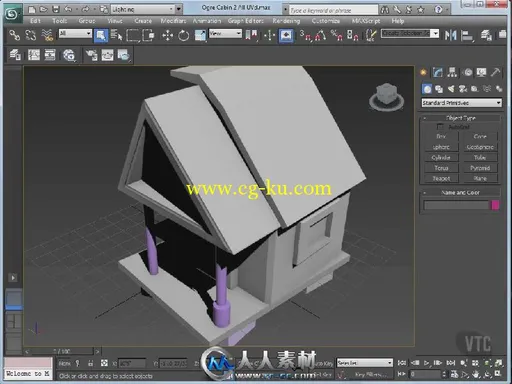Activate the Select Object tool
512x384 pixels.
[x=101, y=35]
